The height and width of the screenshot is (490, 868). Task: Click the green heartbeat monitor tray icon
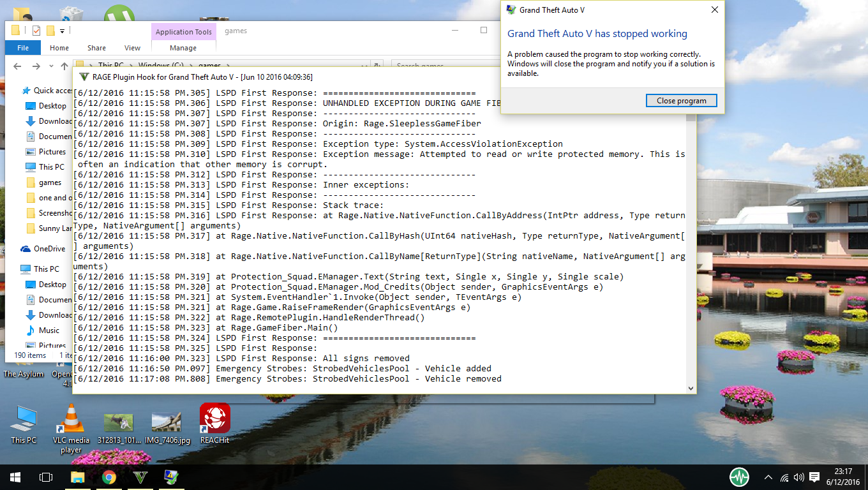tap(739, 477)
